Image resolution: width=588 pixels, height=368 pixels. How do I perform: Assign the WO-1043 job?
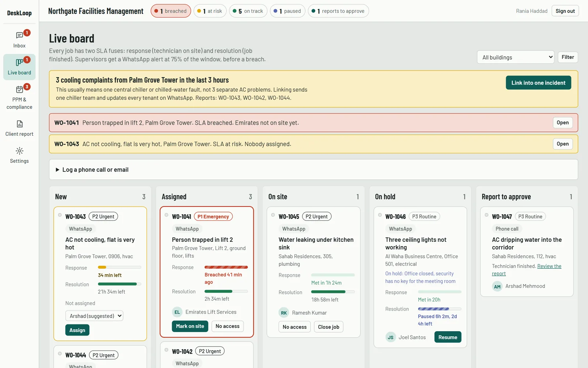[x=77, y=330]
